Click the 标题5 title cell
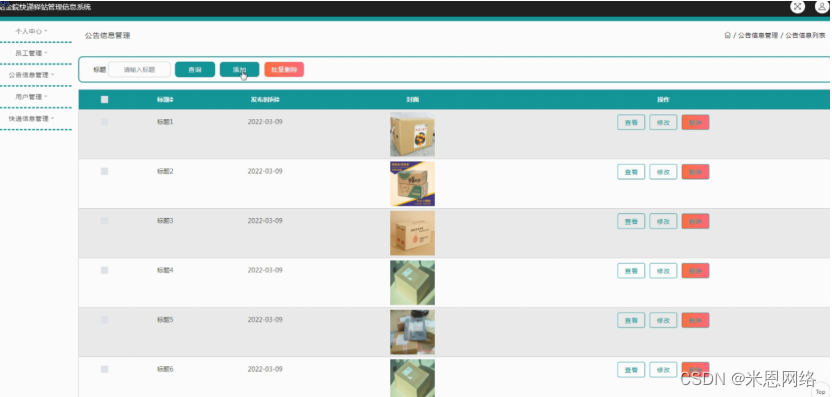 165,320
